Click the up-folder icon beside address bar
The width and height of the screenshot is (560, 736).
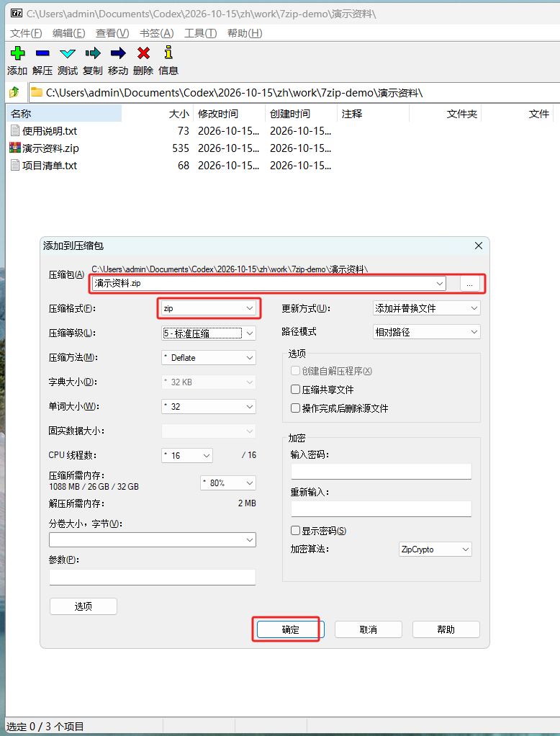[x=14, y=92]
